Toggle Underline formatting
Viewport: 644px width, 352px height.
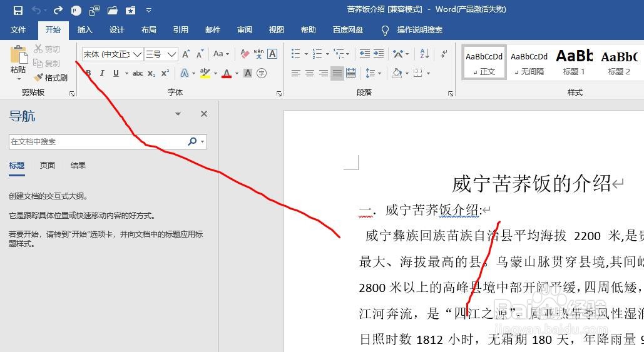click(x=116, y=73)
